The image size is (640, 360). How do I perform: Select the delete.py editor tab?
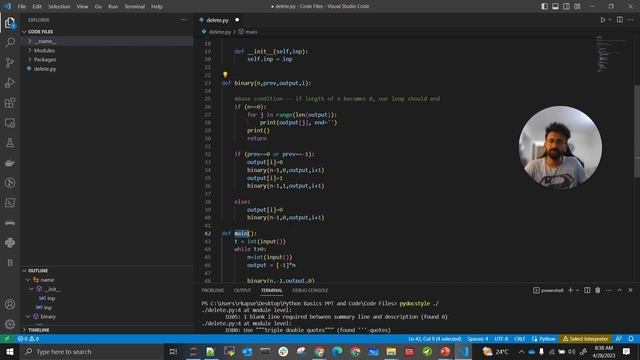point(218,20)
